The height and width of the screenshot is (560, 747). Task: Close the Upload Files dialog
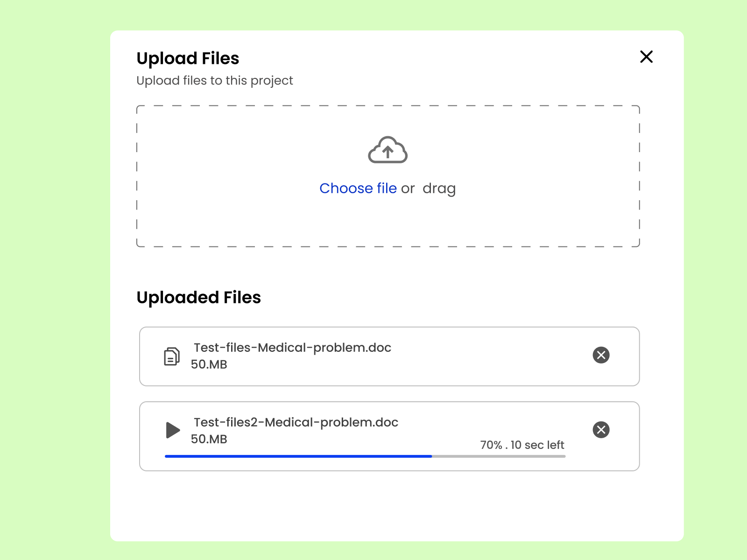click(646, 57)
